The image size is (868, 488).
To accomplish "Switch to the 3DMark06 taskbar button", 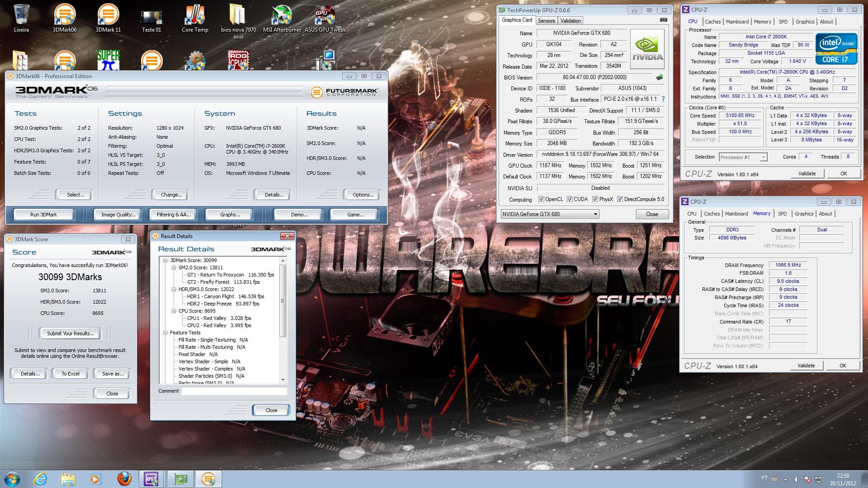I will [x=208, y=479].
